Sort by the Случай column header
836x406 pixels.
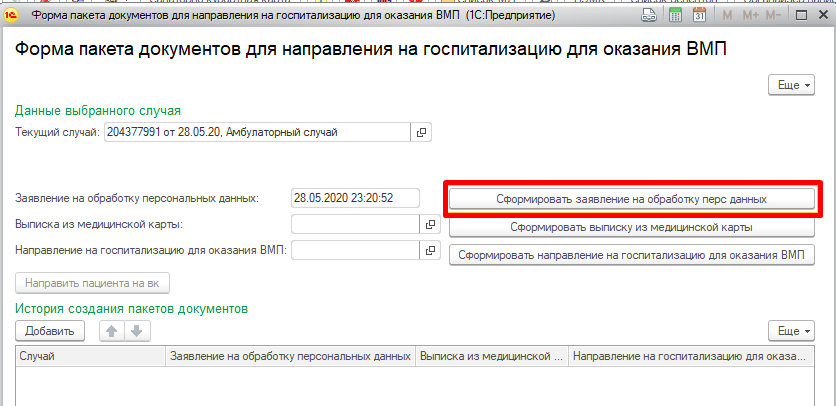[90, 356]
